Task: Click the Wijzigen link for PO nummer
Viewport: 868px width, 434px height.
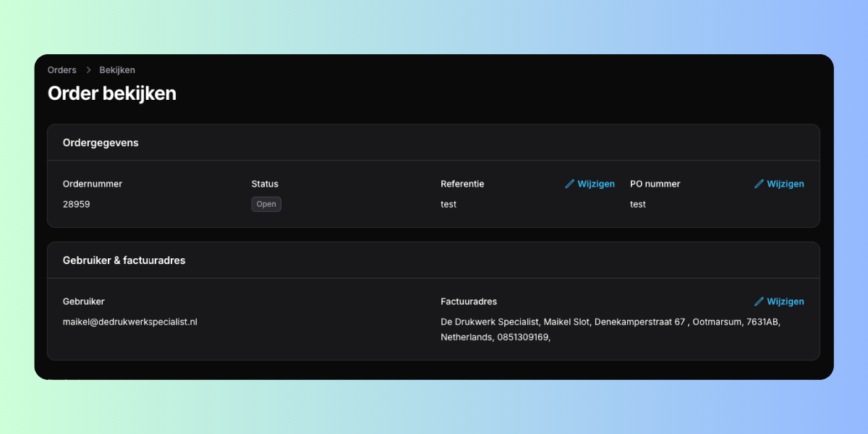Action: pyautogui.click(x=779, y=184)
